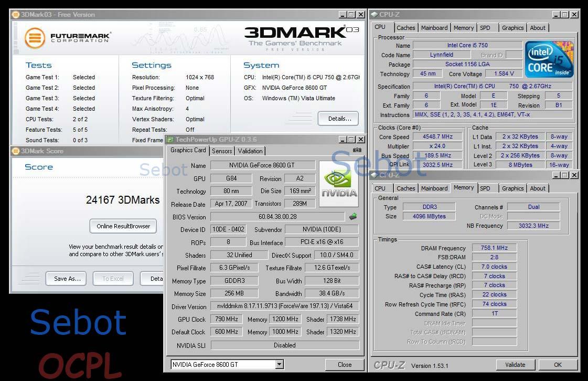
Task: Click the Code Name Lynnfield value
Action: [x=441, y=55]
